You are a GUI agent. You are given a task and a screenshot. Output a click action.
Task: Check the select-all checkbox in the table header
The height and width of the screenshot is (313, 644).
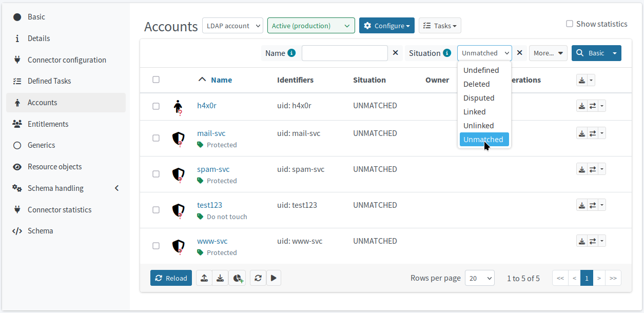[156, 80]
